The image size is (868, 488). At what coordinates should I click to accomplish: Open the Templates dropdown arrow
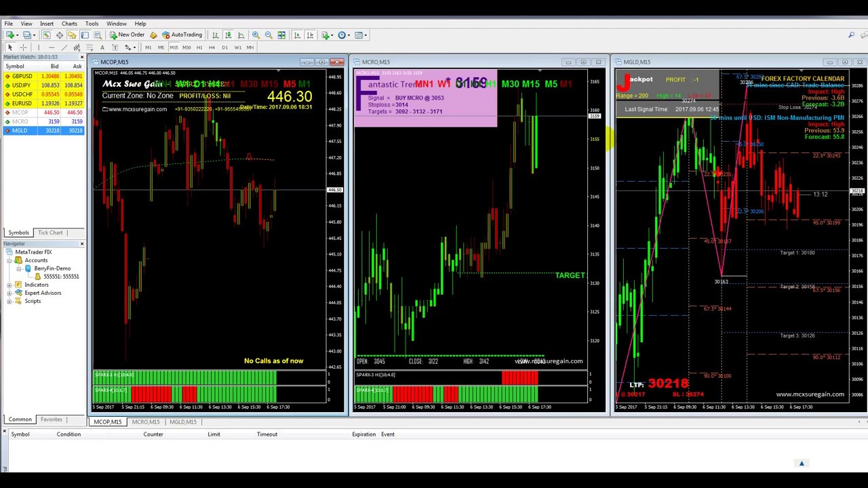(x=366, y=35)
